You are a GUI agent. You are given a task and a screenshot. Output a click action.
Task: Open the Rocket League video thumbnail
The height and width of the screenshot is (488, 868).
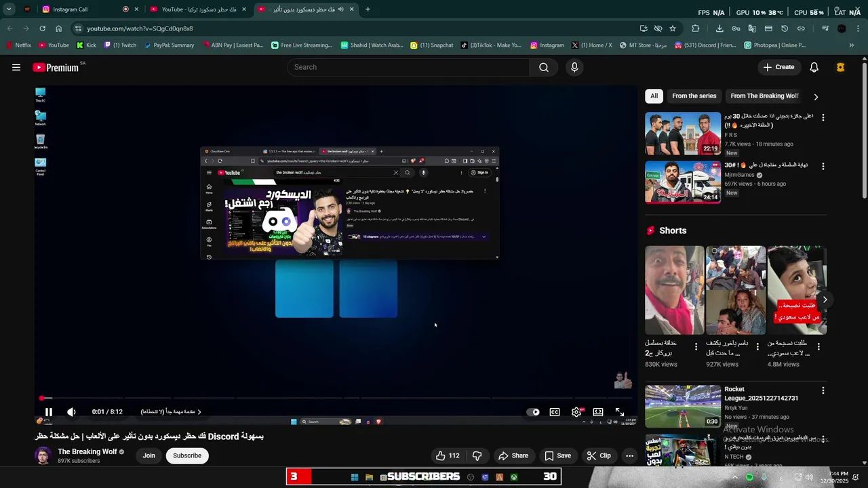point(683,406)
